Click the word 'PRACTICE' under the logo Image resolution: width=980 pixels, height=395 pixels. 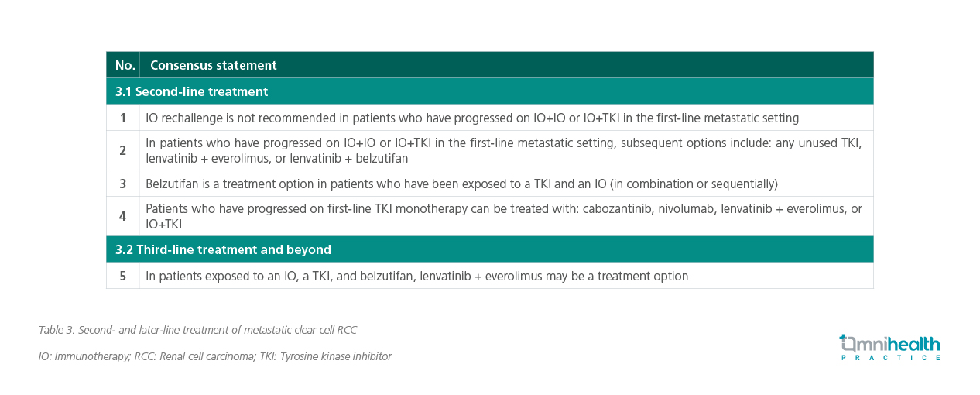coord(891,357)
